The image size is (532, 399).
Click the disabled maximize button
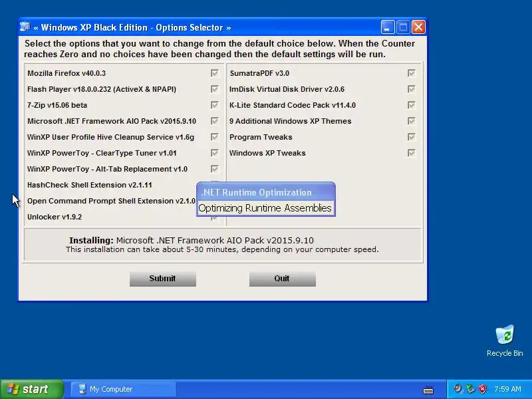coord(403,27)
